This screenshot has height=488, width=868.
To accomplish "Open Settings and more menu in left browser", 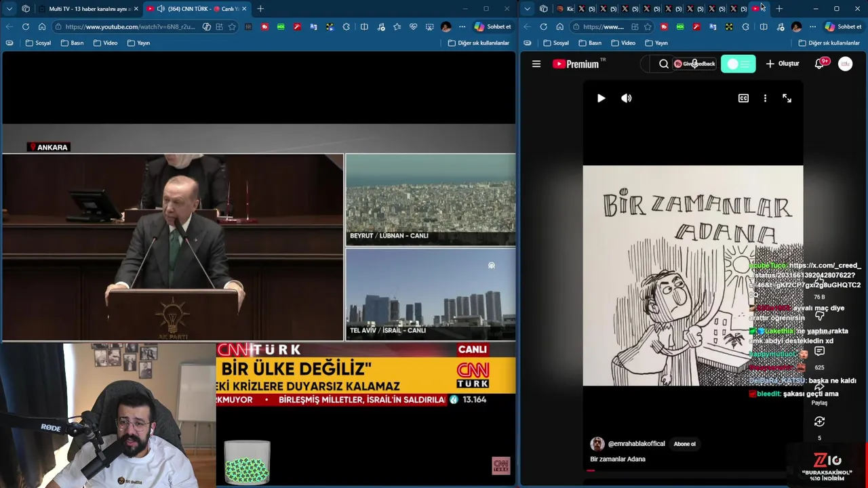I will (x=462, y=26).
